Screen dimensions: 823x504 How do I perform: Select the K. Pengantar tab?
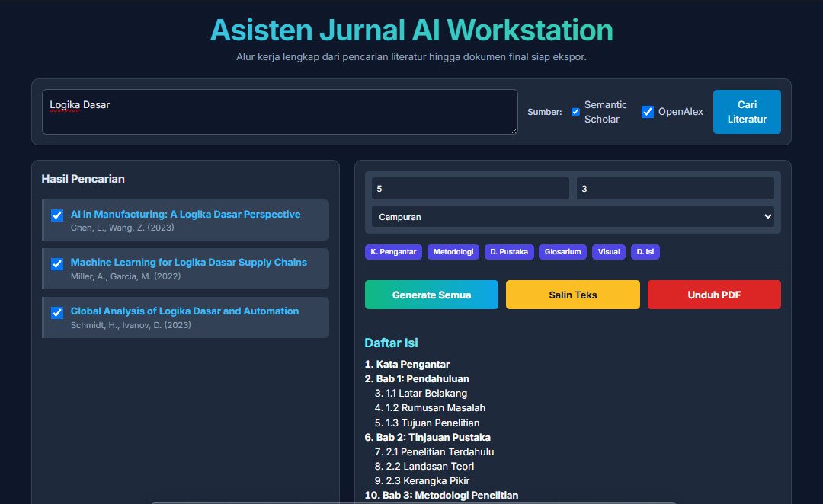(393, 252)
